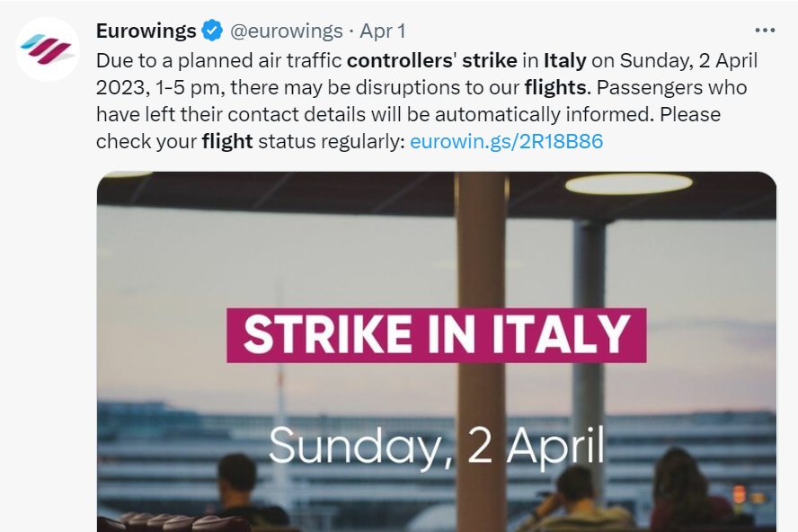Click the bold word "controllers" in tweet
The width and height of the screenshot is (798, 532).
click(400, 61)
